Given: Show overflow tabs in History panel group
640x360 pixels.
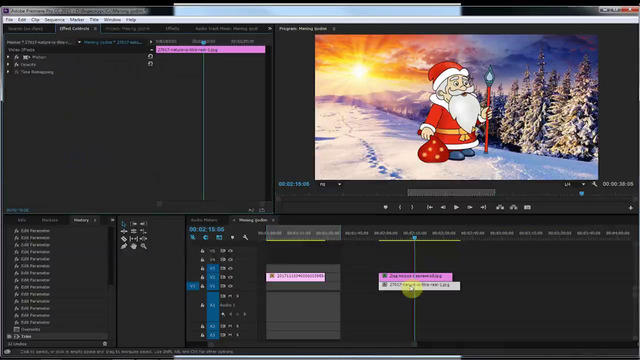Looking at the screenshot, I should coord(112,220).
